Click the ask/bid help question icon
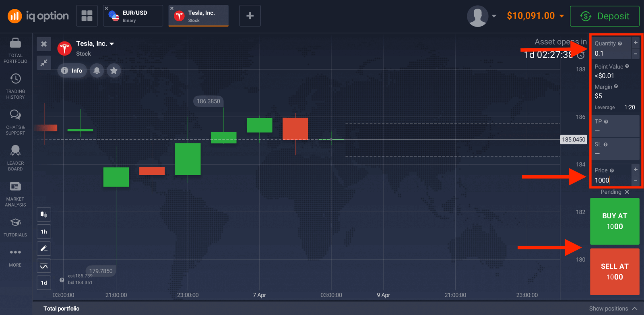Screen dimensions: 644x315 pos(62,280)
